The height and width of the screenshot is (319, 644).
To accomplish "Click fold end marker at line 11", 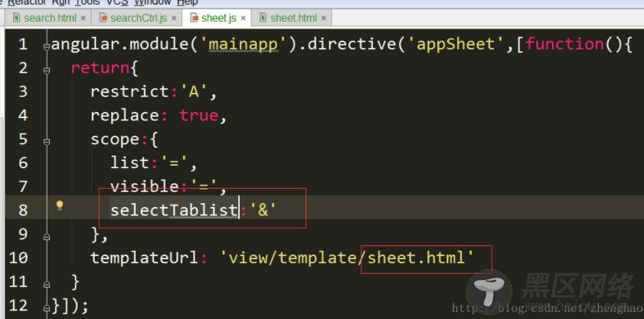I will coord(47,284).
